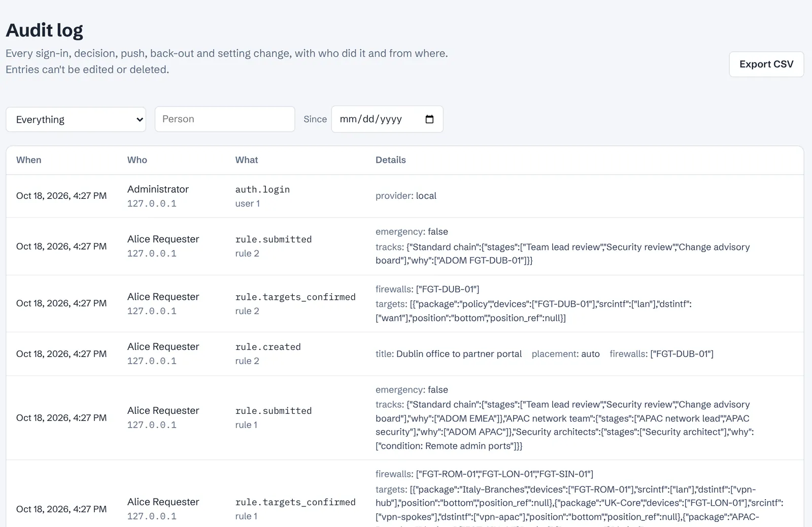812x527 pixels.
Task: Click the 127.0.0.1 address under Administrator
Action: point(152,203)
